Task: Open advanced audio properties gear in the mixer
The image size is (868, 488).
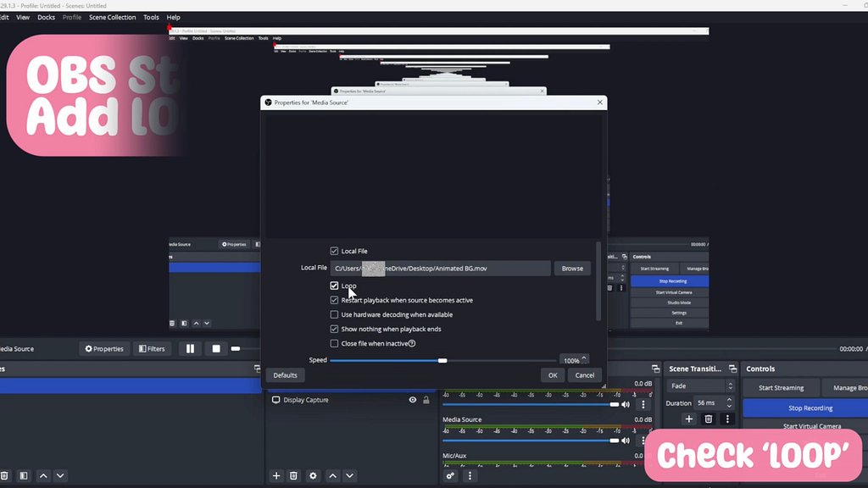Action: 450,476
